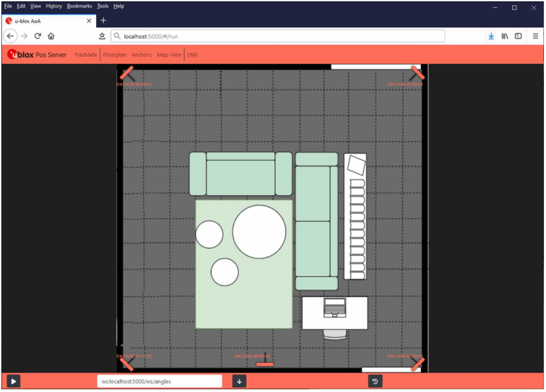Open the Bookmarks menu
The height and width of the screenshot is (392, 546).
pos(79,6)
